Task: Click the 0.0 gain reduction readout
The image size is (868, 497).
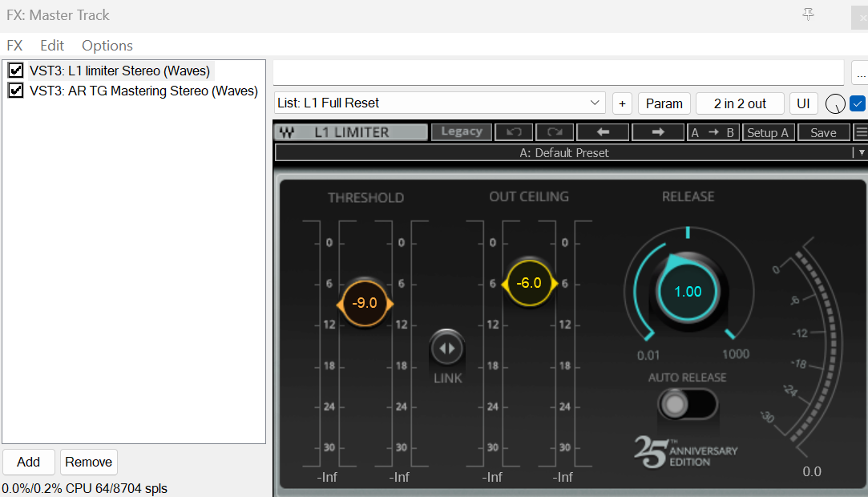Action: (x=812, y=471)
